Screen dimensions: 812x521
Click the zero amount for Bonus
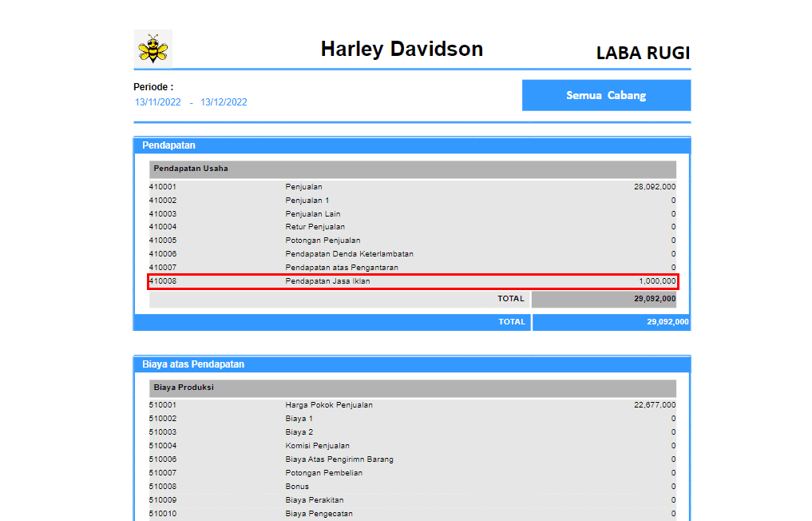point(673,487)
